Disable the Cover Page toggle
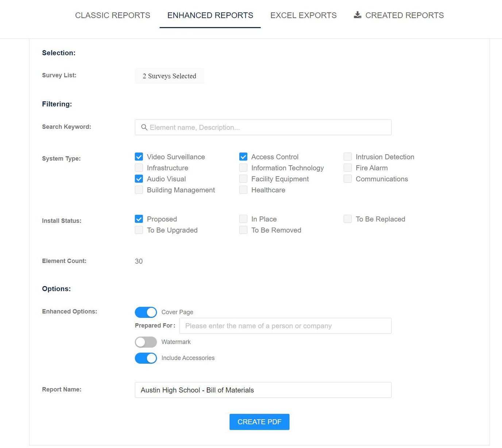502x448 pixels. [146, 312]
